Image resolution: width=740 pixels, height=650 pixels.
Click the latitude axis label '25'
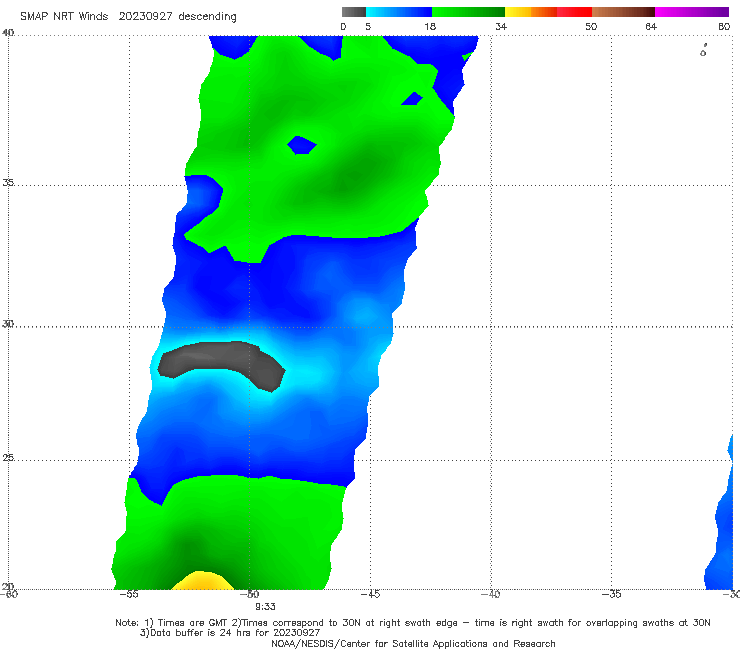point(8,457)
